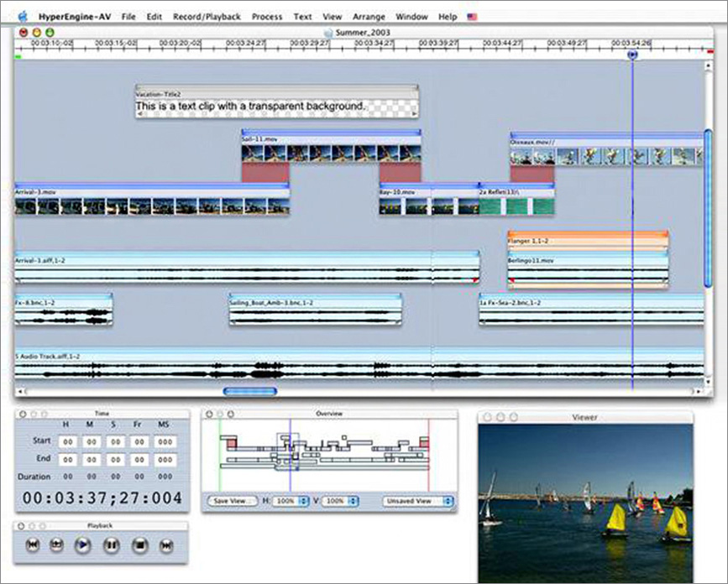This screenshot has width=728, height=584.
Task: Stop playback with the Stop button
Action: (x=139, y=545)
